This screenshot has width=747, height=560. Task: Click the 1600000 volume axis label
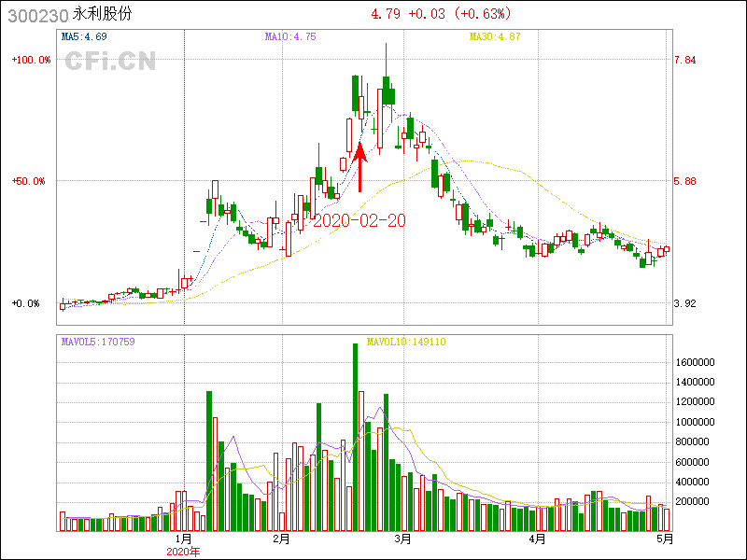click(695, 362)
